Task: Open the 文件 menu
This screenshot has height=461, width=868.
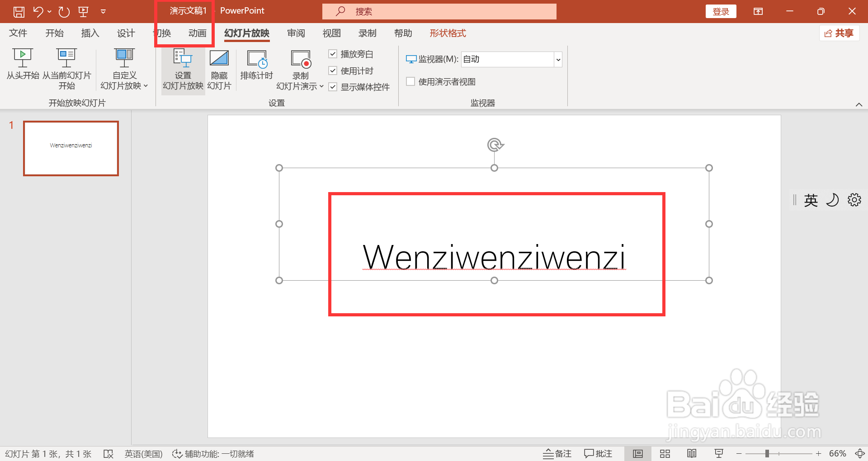Action: click(x=18, y=33)
